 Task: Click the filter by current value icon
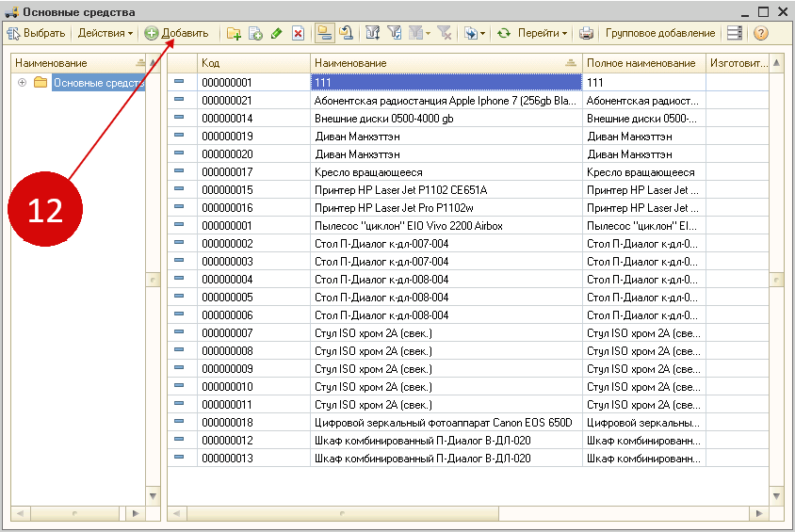click(394, 33)
